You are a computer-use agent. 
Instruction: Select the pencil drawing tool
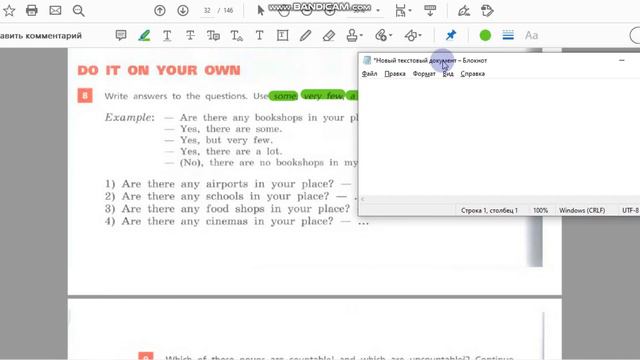click(305, 36)
